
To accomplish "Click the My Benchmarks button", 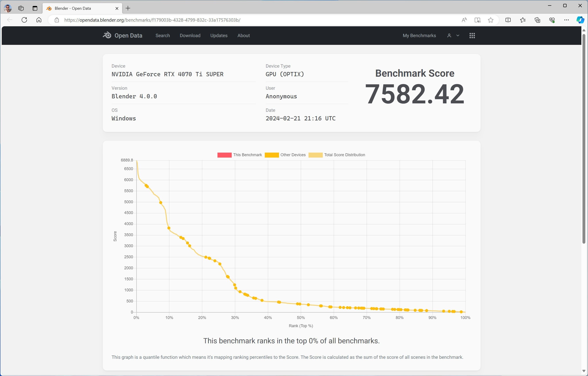I will pyautogui.click(x=419, y=36).
